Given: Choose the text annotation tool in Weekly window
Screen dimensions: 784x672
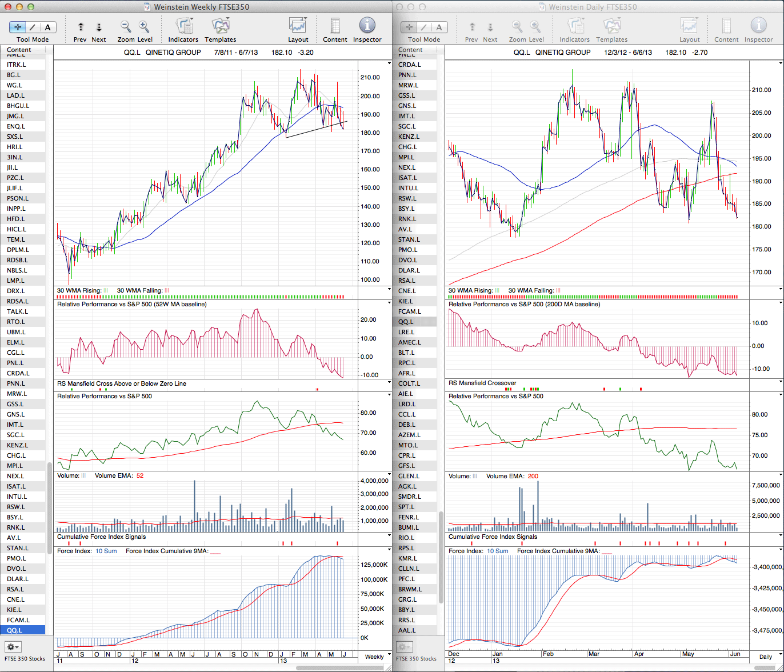Looking at the screenshot, I should coord(47,27).
